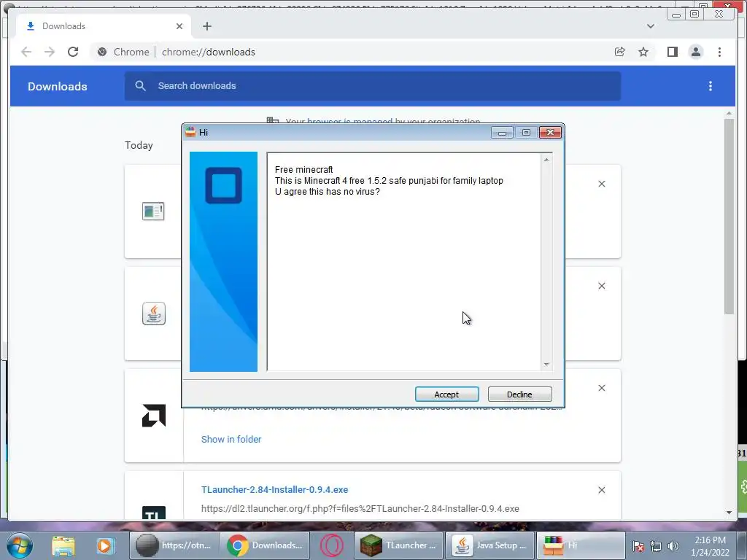Open Chrome side panel
This screenshot has width=747, height=560.
pyautogui.click(x=672, y=52)
